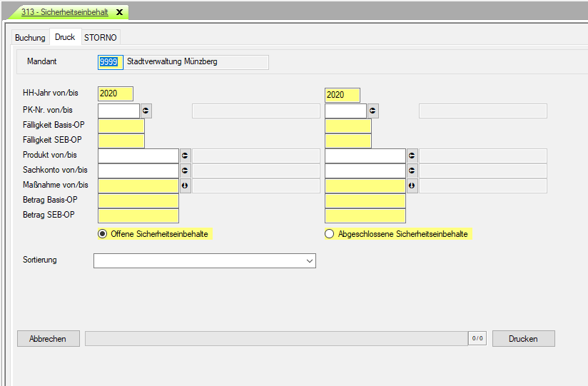Click lookup icon beside right Sachkonto field

412,171
